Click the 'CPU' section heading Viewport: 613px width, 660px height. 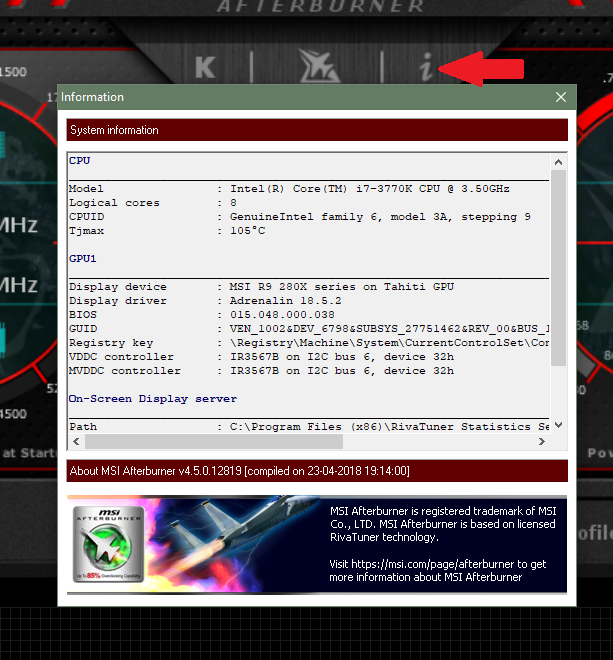80,161
